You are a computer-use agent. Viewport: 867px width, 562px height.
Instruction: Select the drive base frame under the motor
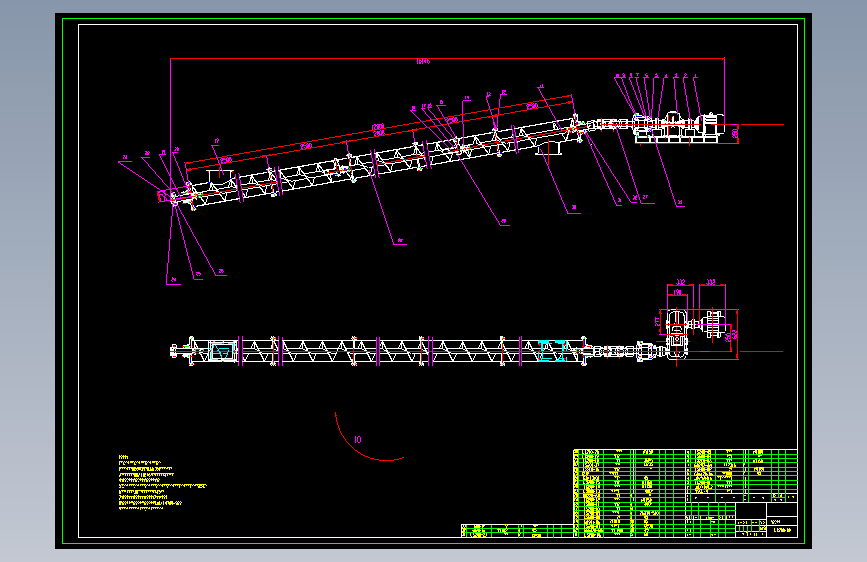tap(677, 139)
